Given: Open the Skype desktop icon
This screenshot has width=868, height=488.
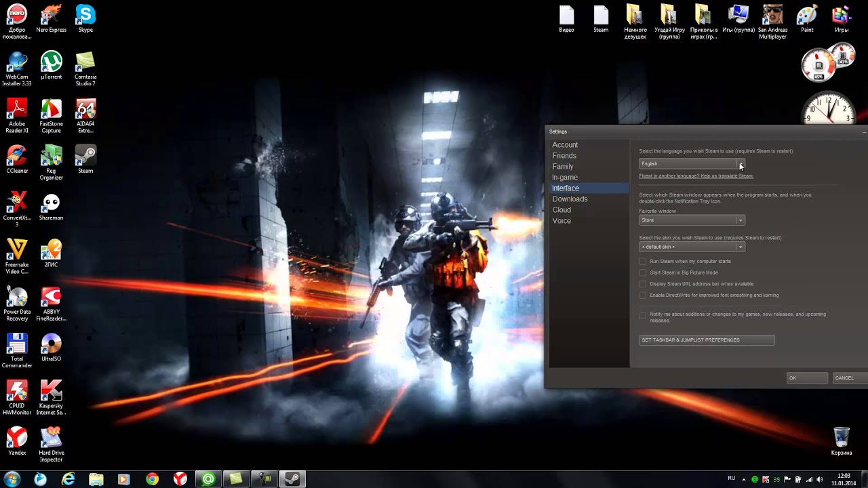Looking at the screenshot, I should [x=85, y=18].
